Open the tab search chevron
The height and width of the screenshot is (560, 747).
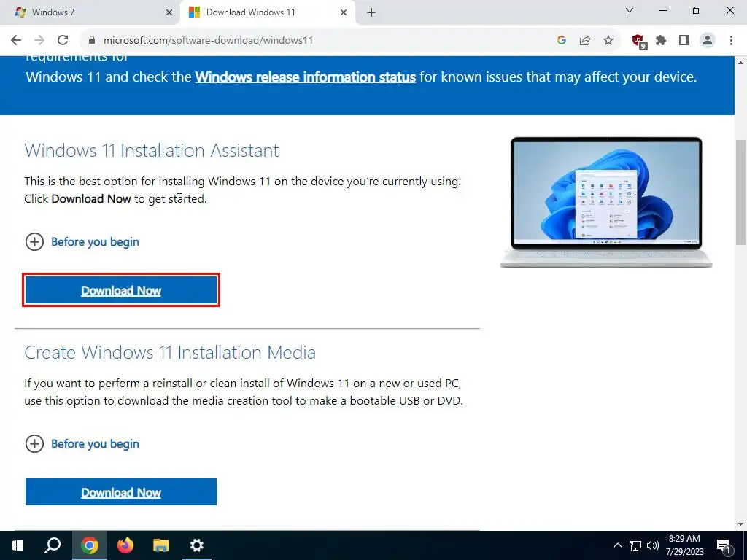630,10
